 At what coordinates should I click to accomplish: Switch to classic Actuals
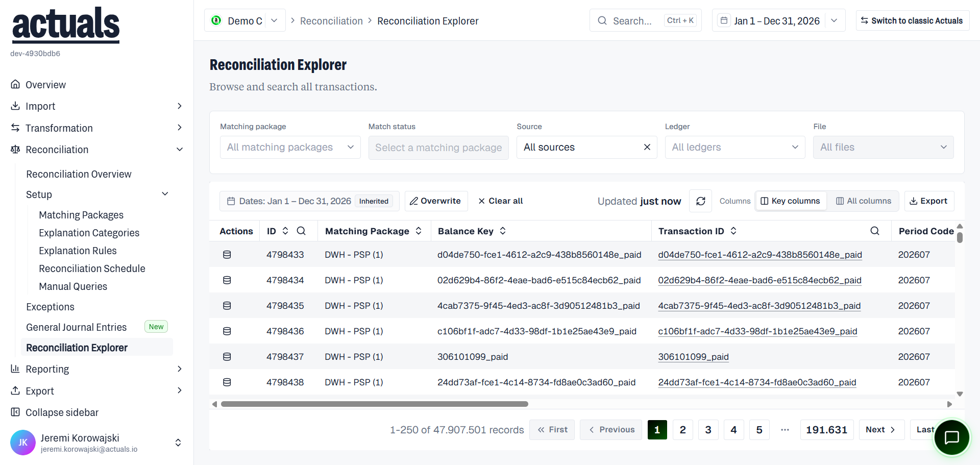(912, 20)
